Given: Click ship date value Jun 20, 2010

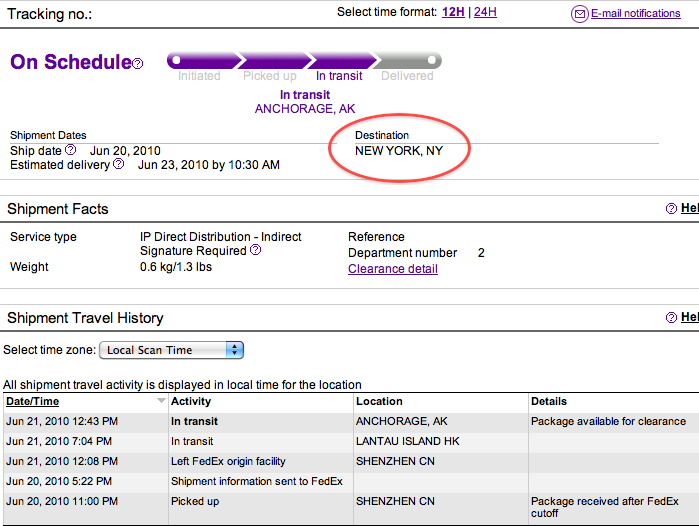Looking at the screenshot, I should coord(125,151).
